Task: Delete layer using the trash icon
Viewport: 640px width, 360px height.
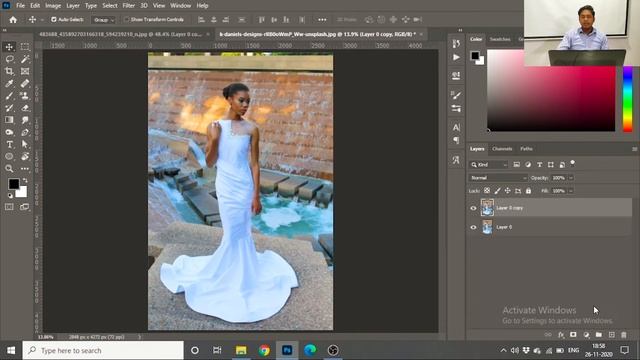Action: coord(624,335)
